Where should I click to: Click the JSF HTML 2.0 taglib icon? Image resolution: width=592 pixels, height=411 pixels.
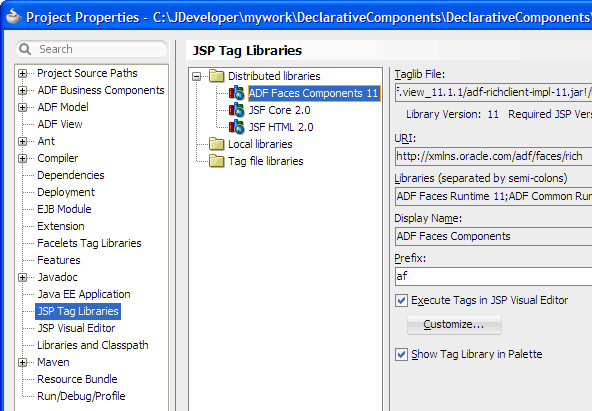point(237,127)
